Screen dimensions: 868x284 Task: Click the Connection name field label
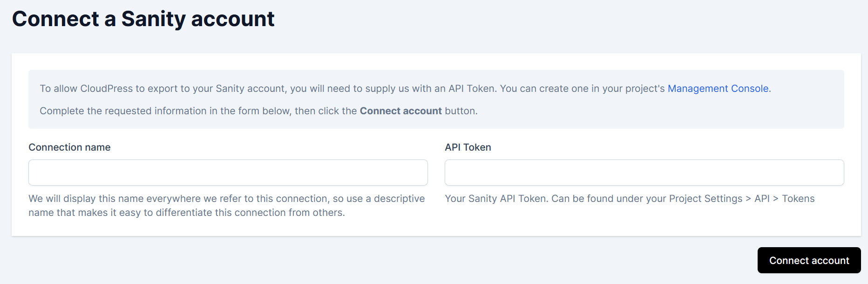click(x=69, y=147)
